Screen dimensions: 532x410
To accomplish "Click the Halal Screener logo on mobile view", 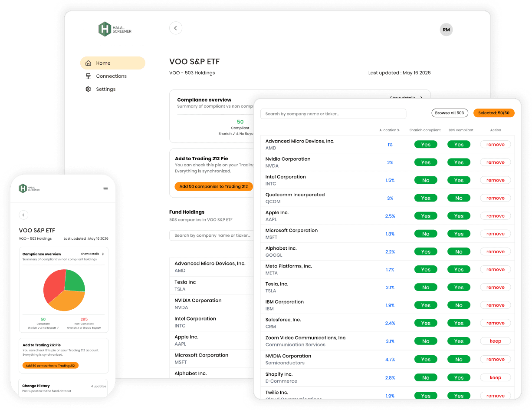I will coord(29,188).
